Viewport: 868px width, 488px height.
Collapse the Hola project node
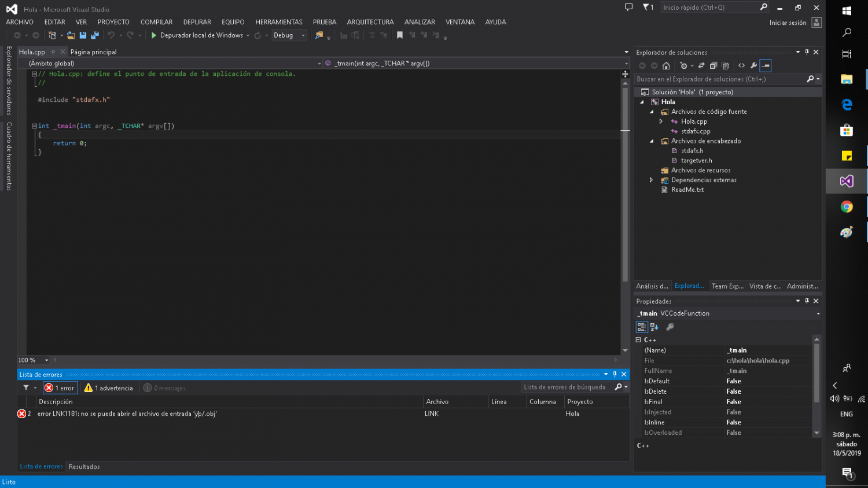click(x=642, y=102)
